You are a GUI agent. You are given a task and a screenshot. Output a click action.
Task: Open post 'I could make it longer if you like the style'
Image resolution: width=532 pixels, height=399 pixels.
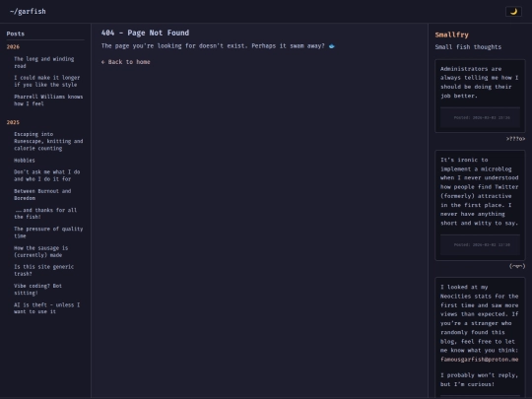coord(47,81)
